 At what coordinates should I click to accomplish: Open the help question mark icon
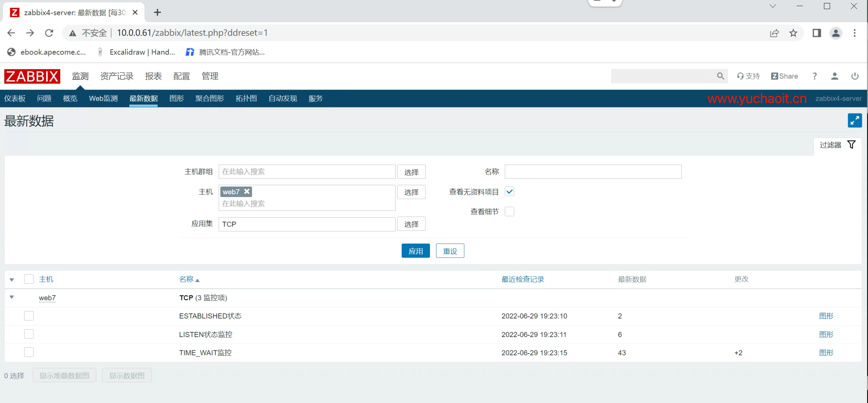point(815,76)
